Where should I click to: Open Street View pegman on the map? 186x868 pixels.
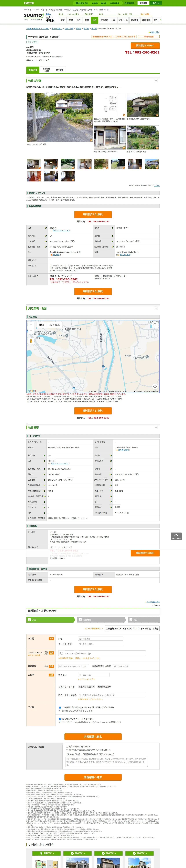[31, 341]
